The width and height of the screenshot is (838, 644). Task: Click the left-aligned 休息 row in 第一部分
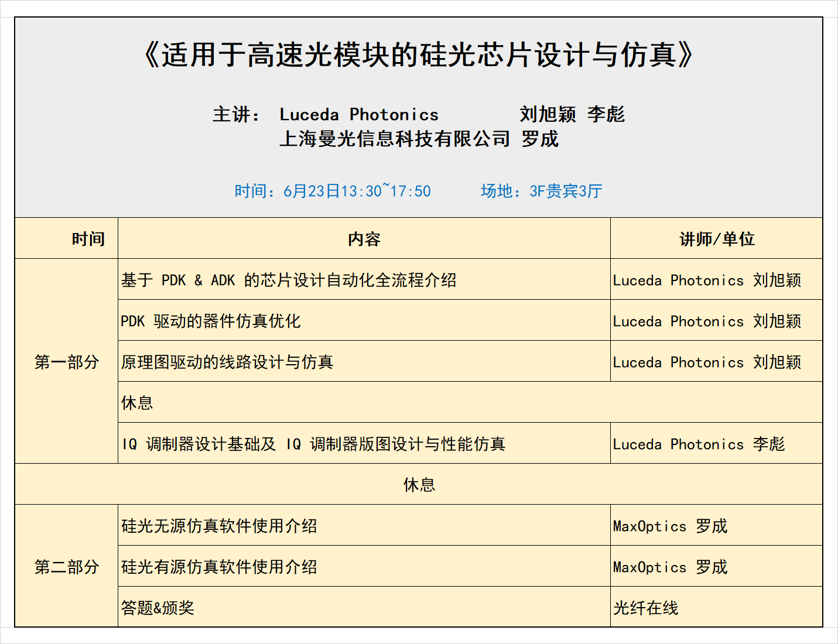click(470, 402)
